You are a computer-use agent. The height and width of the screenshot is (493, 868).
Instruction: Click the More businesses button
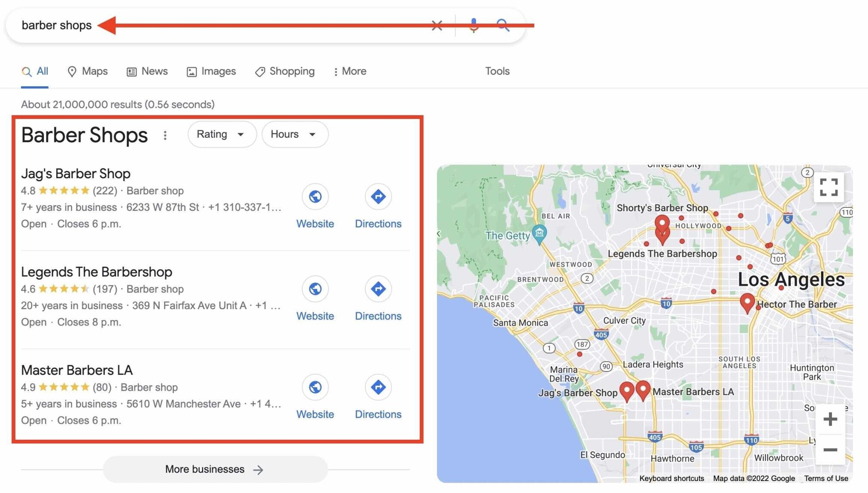215,469
